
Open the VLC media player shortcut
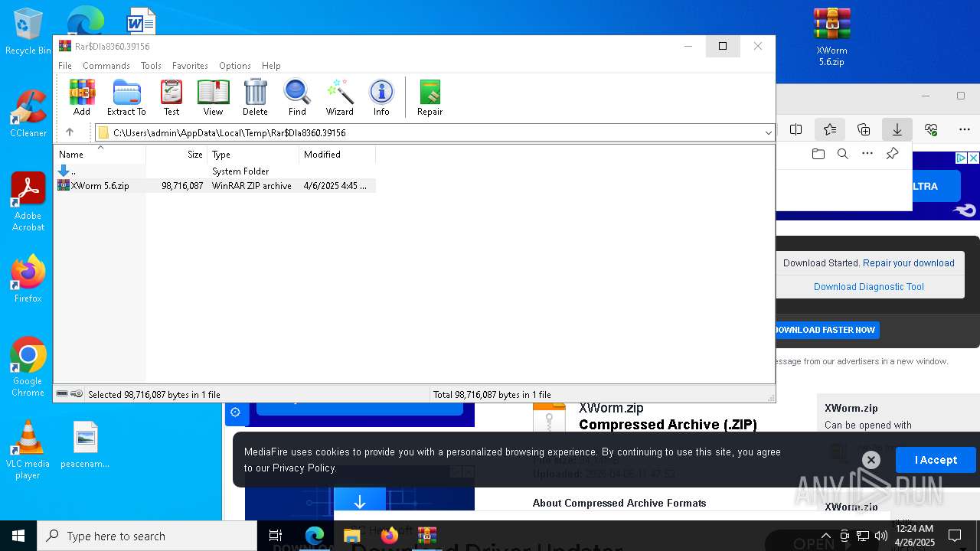point(28,450)
